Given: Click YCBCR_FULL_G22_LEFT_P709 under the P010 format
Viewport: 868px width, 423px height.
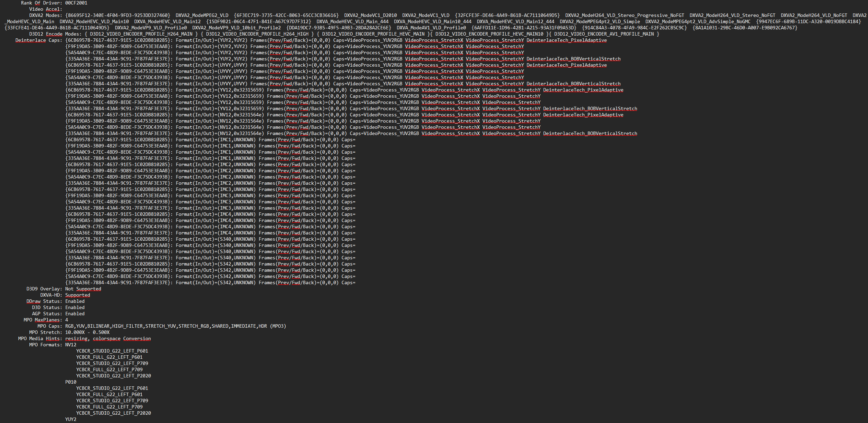Looking at the screenshot, I should pyautogui.click(x=109, y=407).
